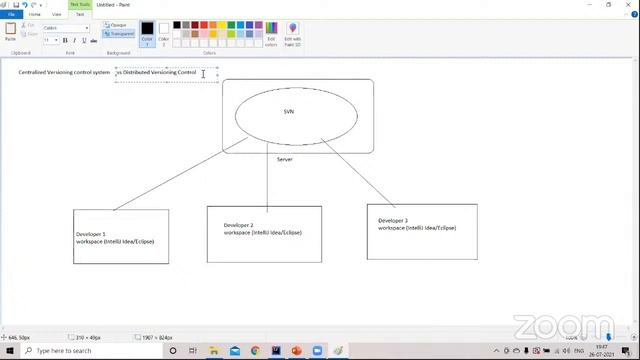Viewport: 640px width, 360px height.
Task: Select Opaque background option
Action: click(115, 25)
